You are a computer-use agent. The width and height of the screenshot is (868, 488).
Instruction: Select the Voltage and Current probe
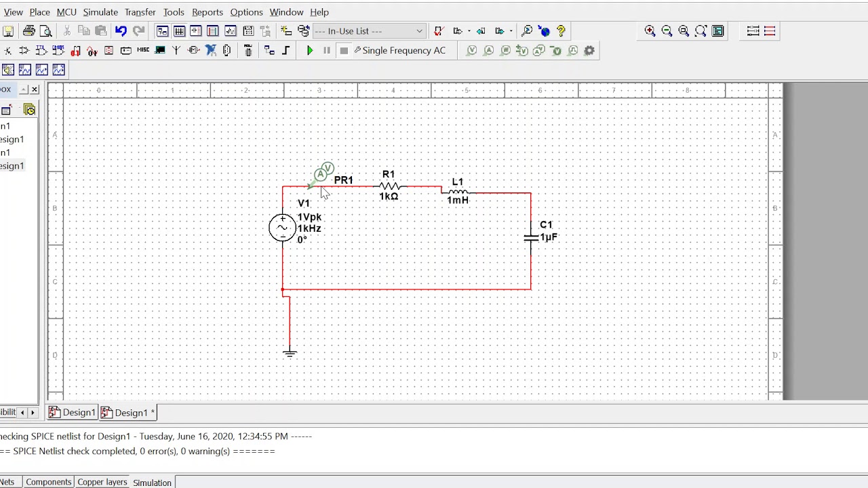click(539, 50)
